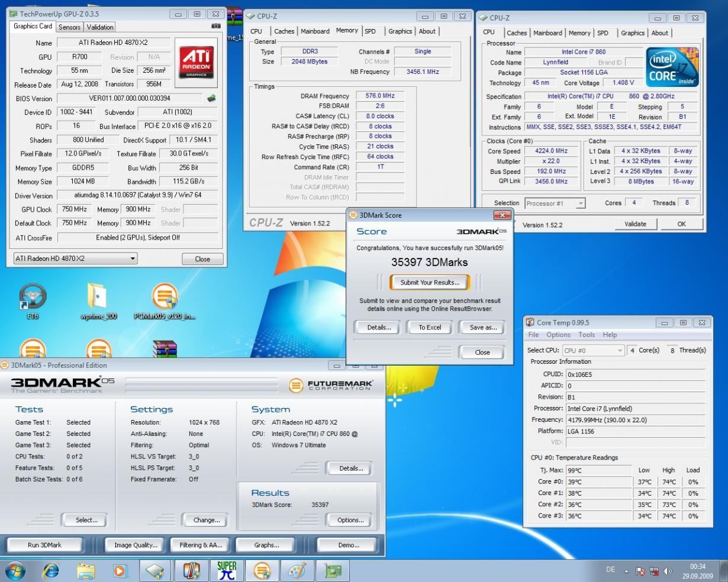Click the Super PI taskbar icon
728x582 pixels.
click(x=226, y=570)
